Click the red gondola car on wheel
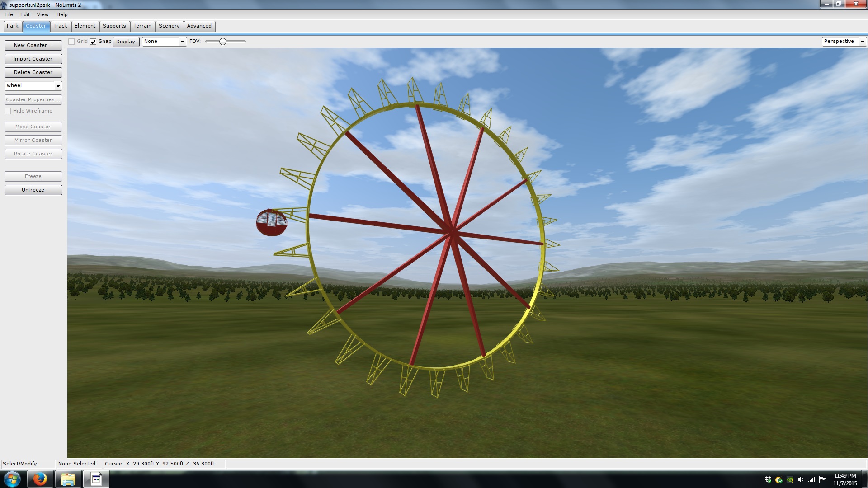 tap(271, 222)
